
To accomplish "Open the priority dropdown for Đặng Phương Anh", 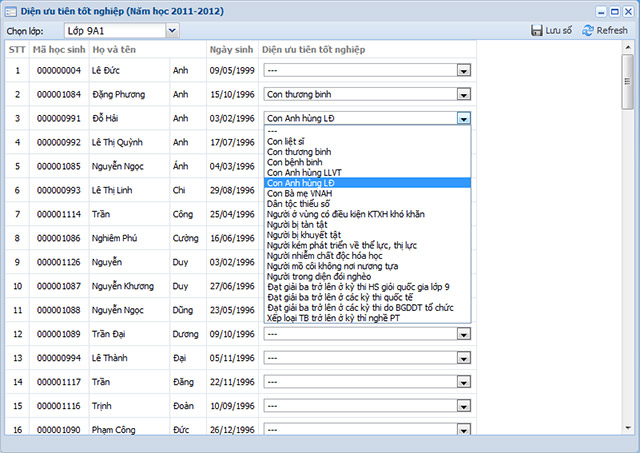I will [x=463, y=95].
